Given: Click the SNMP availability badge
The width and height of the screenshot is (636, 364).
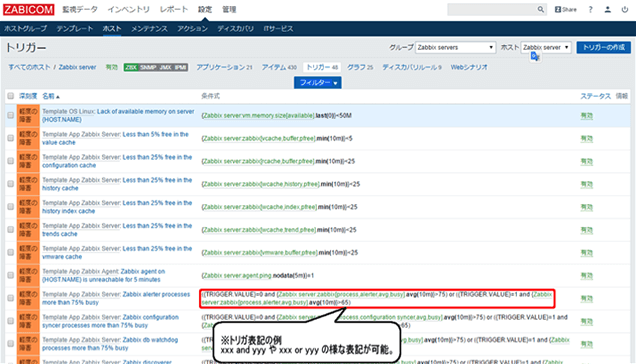Looking at the screenshot, I should point(148,67).
